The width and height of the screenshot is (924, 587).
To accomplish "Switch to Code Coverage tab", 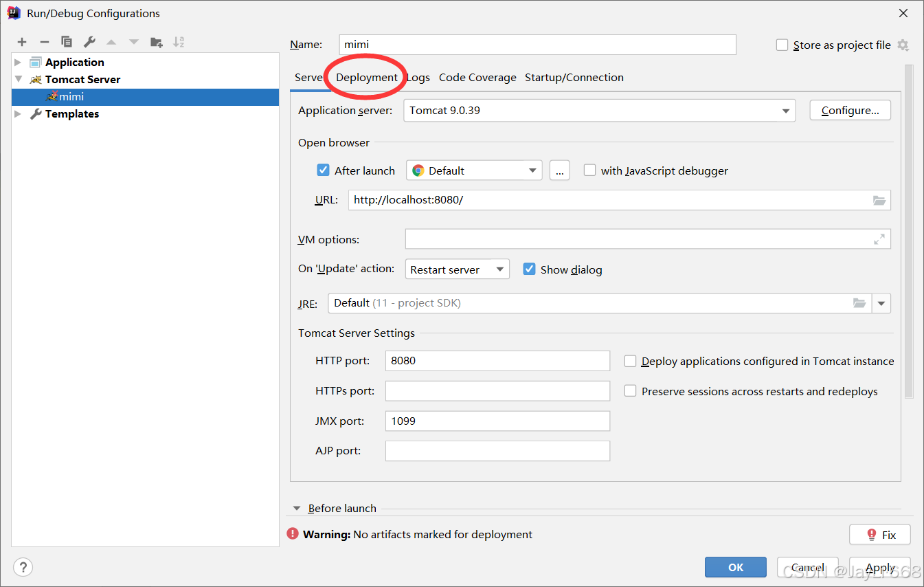I will (x=477, y=78).
